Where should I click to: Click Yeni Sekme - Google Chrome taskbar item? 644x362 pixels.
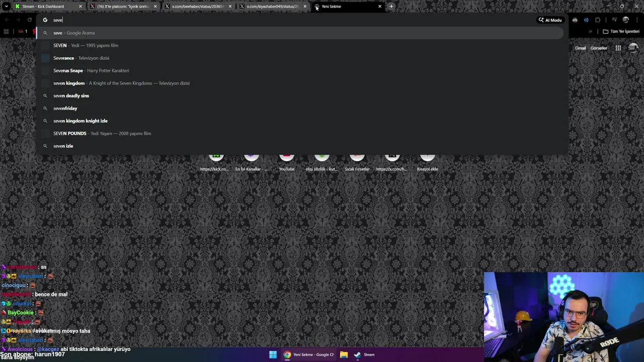click(308, 354)
